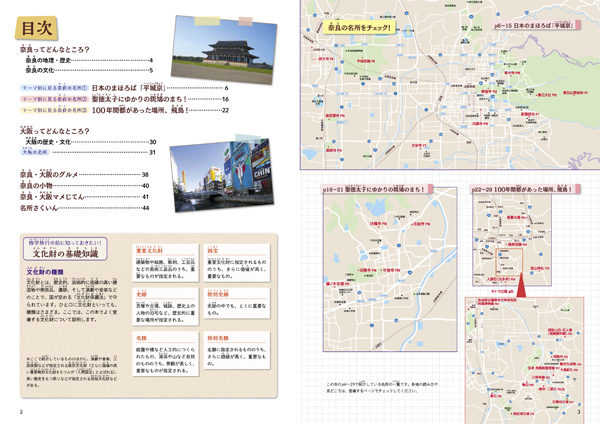
Task: Click 大安寺 on the Nara map
Action: tap(419, 145)
